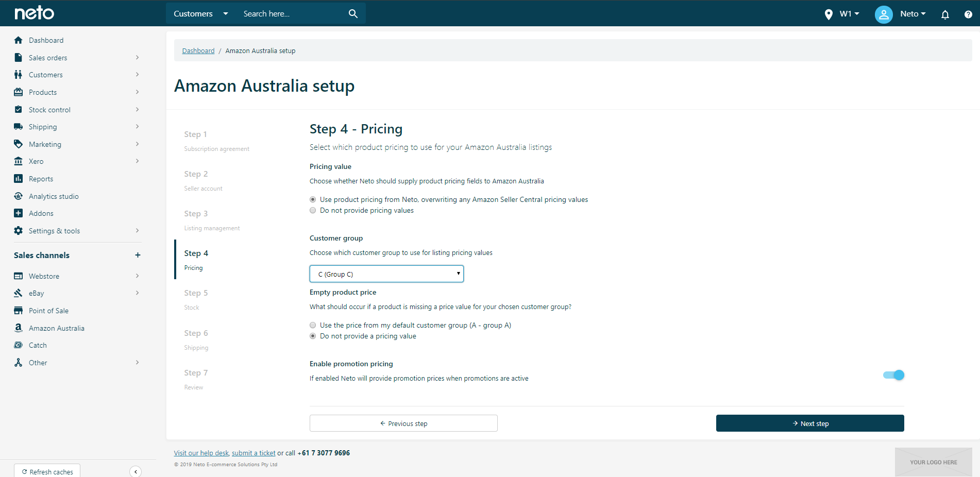
Task: Open Marketing in the sidebar
Action: 45,144
